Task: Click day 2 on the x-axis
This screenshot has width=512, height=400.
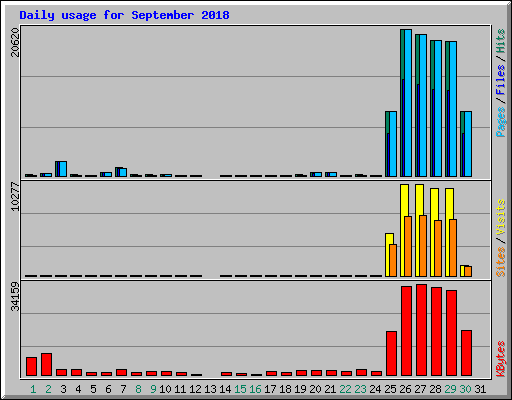Action: coord(48,389)
